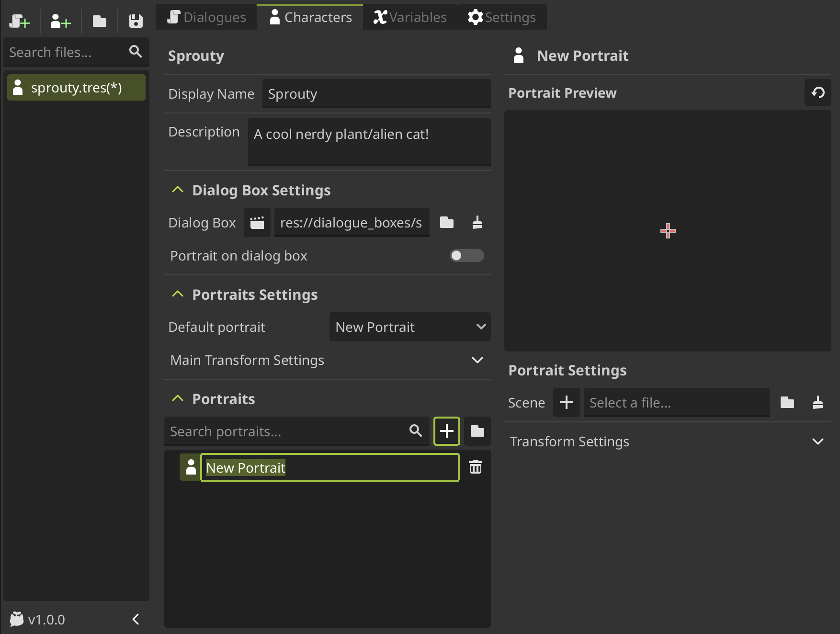Open the Default portrait dropdown

409,327
